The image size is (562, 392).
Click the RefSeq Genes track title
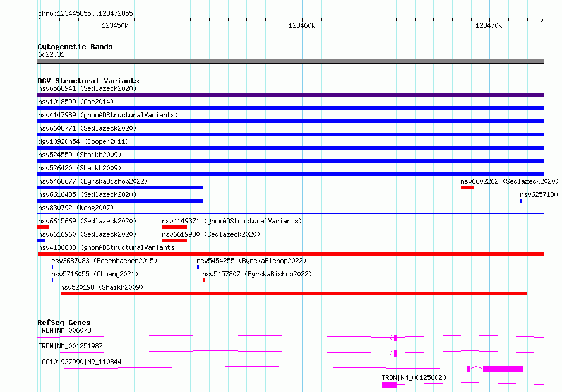click(x=64, y=323)
